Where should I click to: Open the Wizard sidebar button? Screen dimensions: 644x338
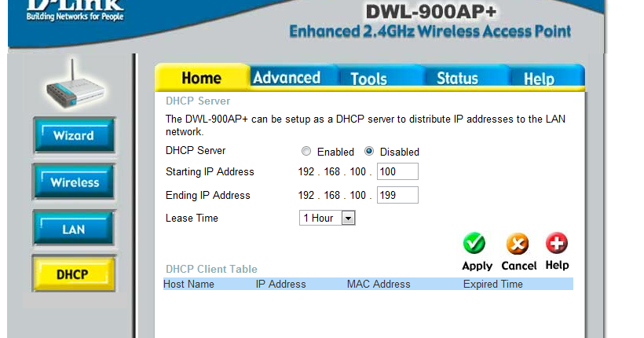(74, 135)
